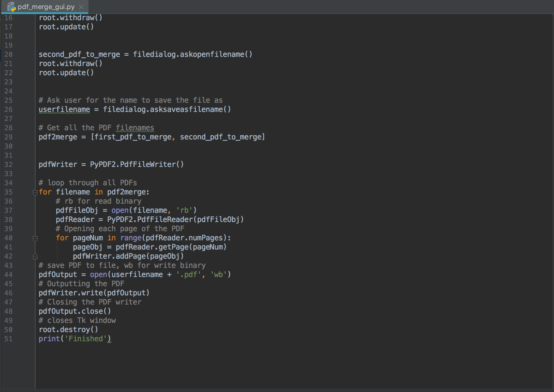554x392 pixels.
Task: Click the 'wb' string on line 44
Action: point(218,275)
